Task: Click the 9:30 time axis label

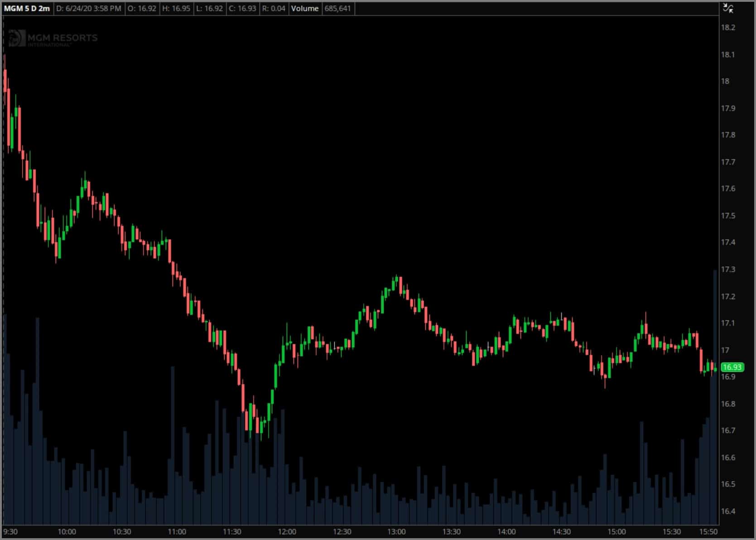Action: tap(10, 531)
